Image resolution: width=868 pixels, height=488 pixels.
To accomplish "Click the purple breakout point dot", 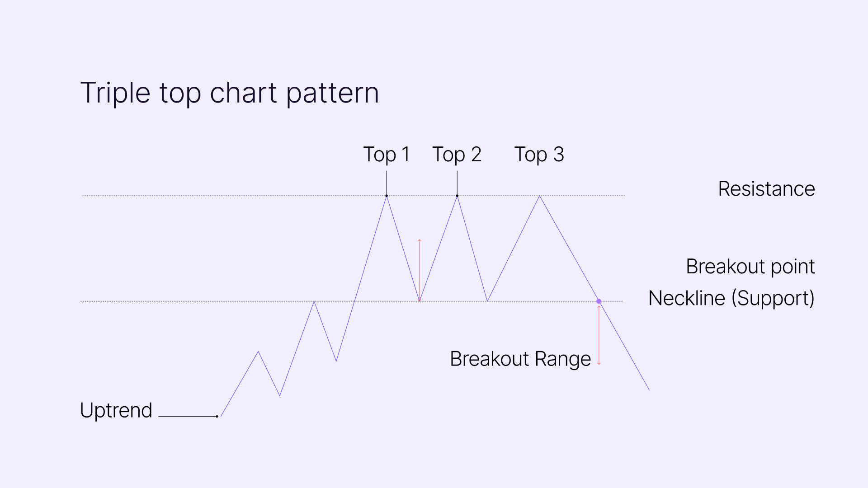I will pos(599,301).
